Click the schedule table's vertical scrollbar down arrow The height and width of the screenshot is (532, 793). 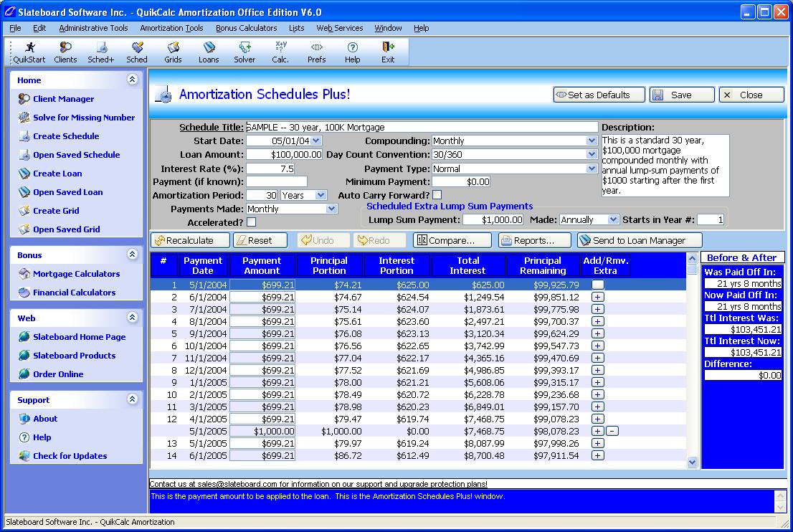click(x=692, y=462)
